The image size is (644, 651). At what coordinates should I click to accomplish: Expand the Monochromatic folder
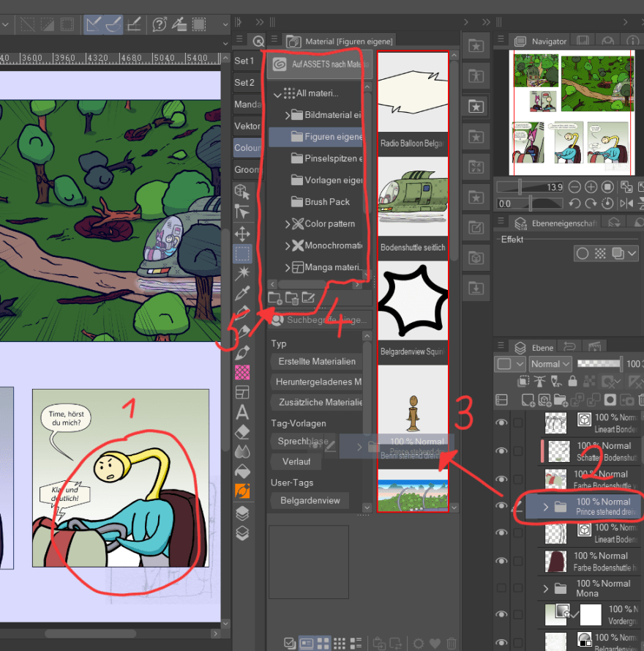288,246
